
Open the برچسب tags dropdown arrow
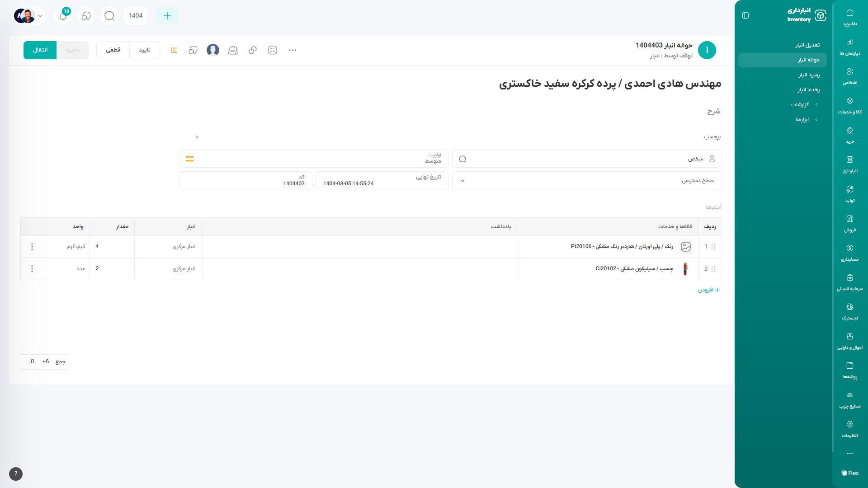click(197, 137)
